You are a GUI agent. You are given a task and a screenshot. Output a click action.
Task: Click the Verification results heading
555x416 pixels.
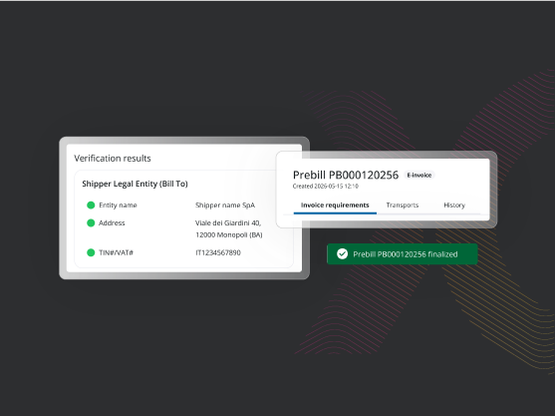[x=112, y=158]
